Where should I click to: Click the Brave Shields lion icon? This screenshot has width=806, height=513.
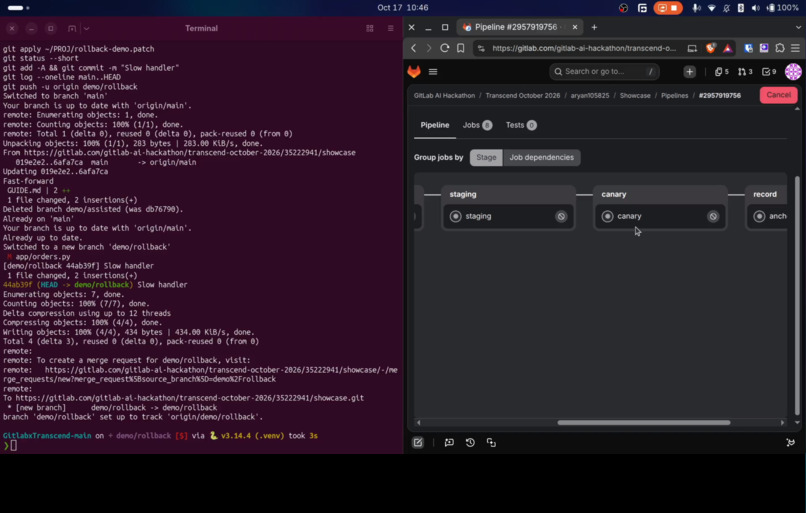click(710, 48)
